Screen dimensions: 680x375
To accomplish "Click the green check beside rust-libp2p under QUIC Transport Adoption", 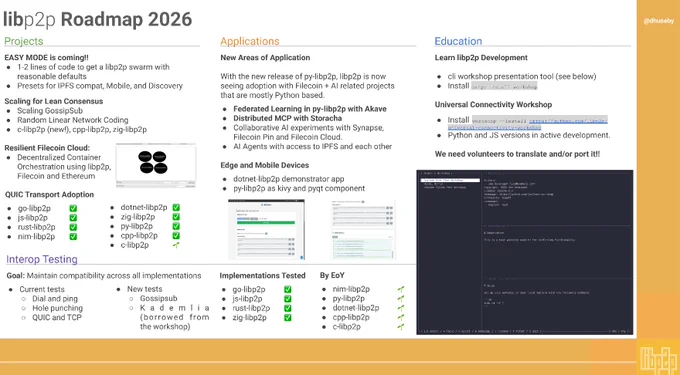I will (73, 227).
